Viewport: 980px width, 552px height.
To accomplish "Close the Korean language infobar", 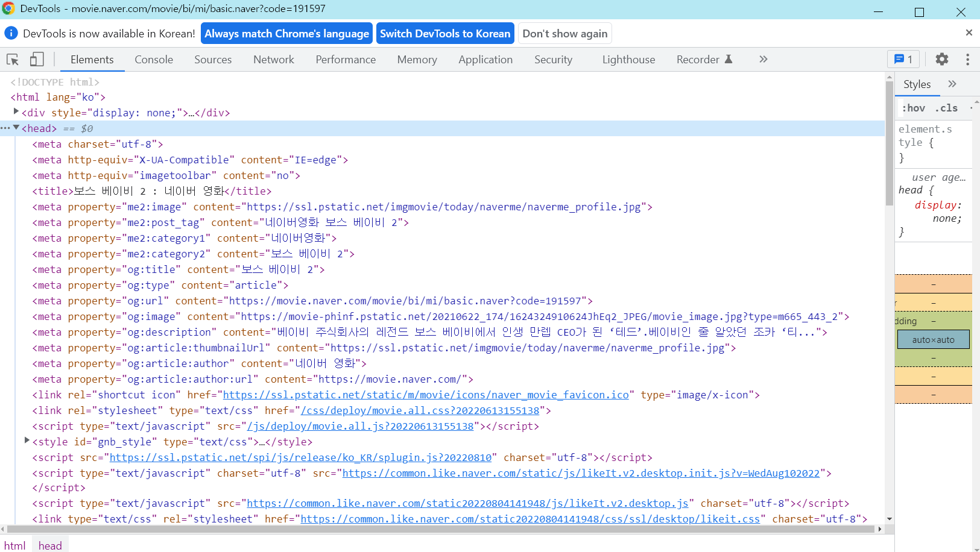I will (x=969, y=33).
